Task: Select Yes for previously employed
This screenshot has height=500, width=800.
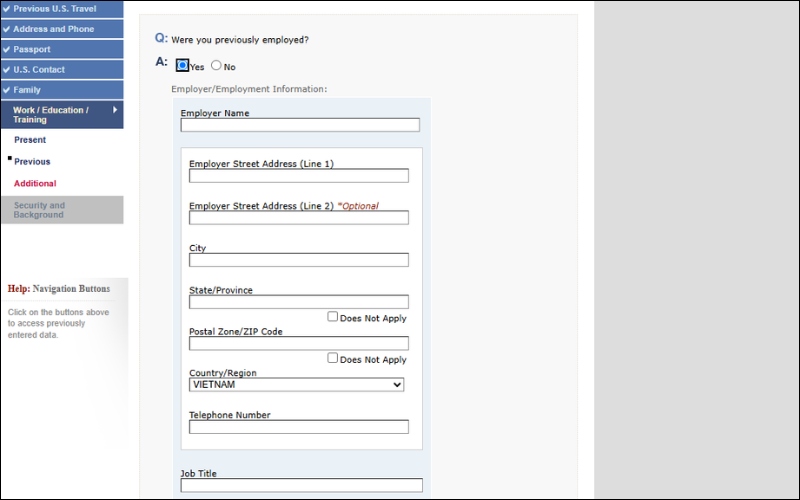Action: pos(182,66)
